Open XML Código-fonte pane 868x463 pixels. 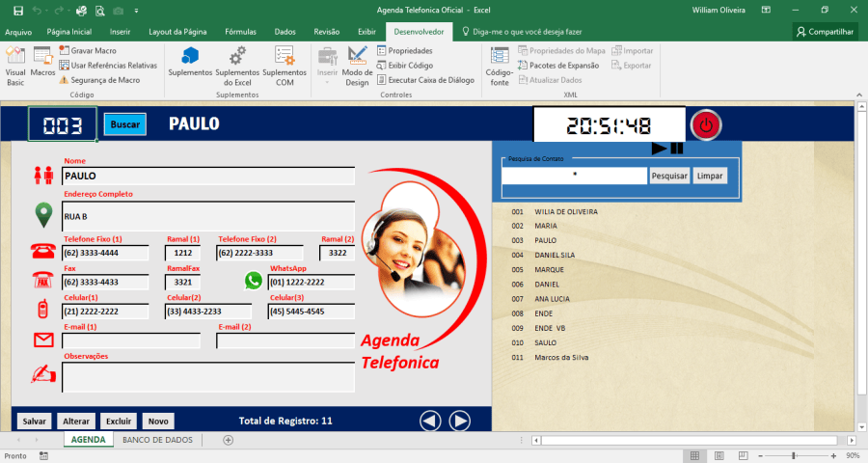pyautogui.click(x=500, y=67)
